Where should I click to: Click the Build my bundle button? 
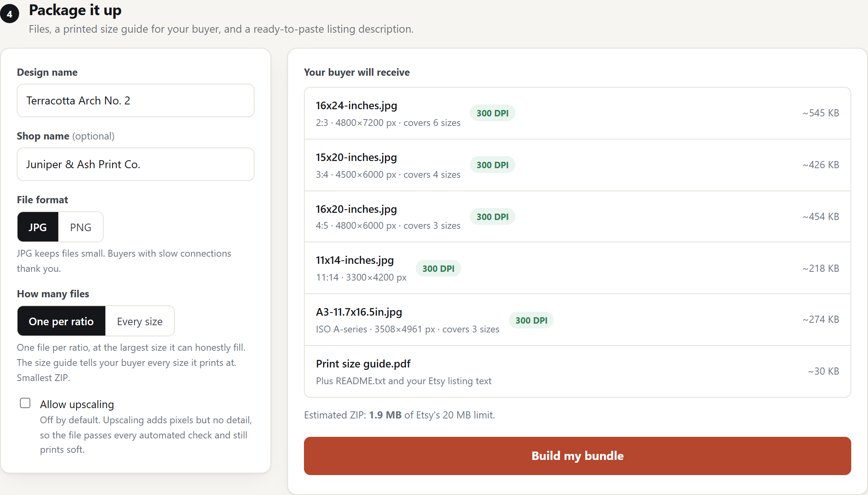[x=577, y=456]
